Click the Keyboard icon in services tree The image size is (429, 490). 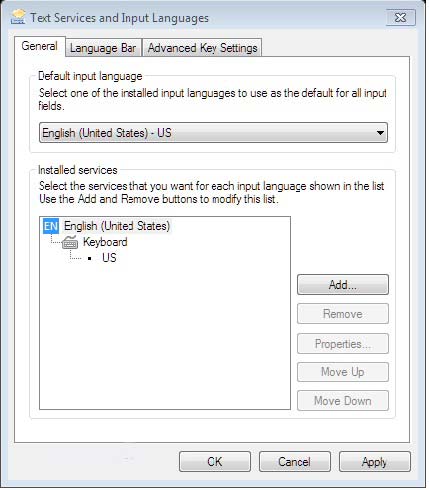click(x=70, y=242)
